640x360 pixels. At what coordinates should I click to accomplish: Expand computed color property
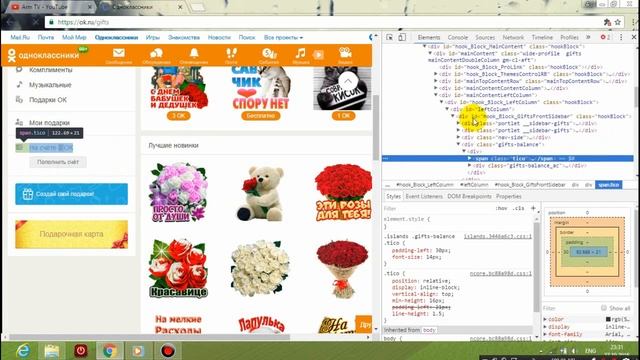click(545, 319)
